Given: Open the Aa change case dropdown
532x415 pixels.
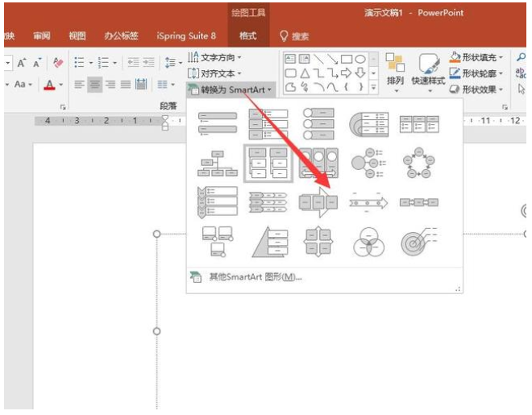Looking at the screenshot, I should click(x=23, y=84).
